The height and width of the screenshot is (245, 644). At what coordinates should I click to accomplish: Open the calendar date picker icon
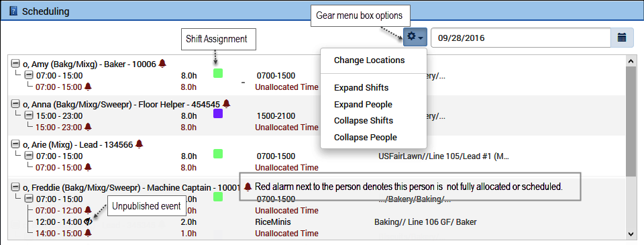pos(622,38)
